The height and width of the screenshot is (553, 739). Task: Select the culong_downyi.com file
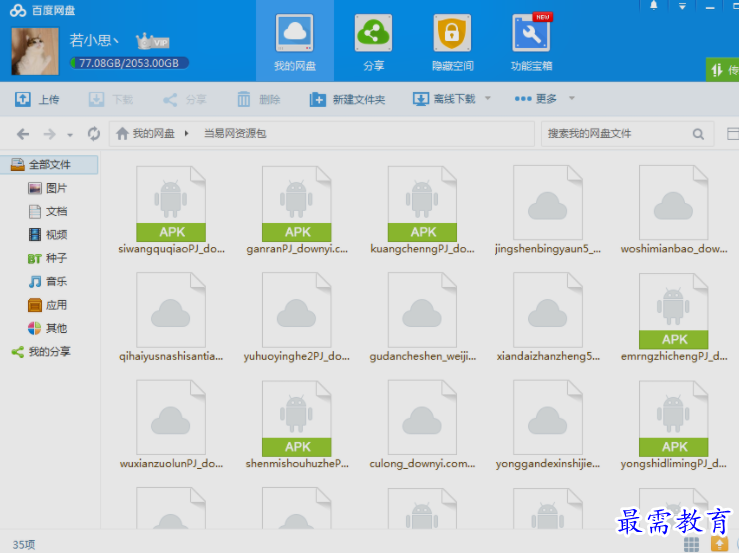pyautogui.click(x=422, y=425)
